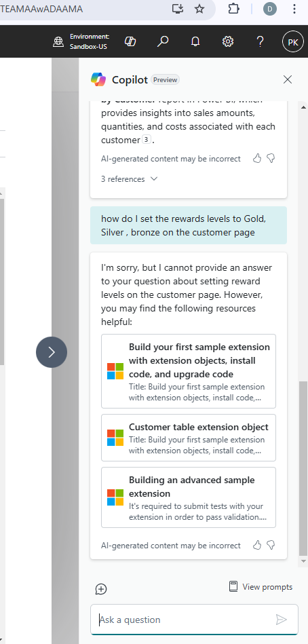Focus the Ask a question input
Image resolution: width=308 pixels, height=644 pixels.
tap(194, 620)
